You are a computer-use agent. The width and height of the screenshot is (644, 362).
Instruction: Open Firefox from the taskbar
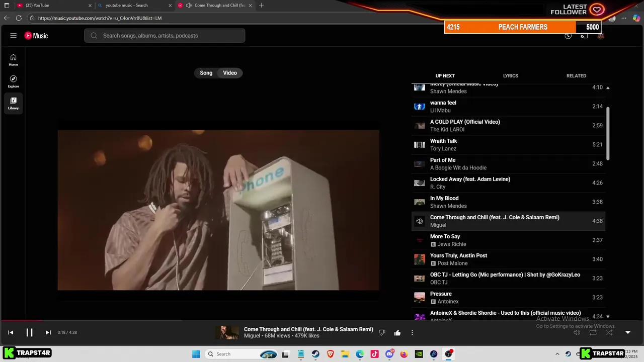pyautogui.click(x=404, y=354)
